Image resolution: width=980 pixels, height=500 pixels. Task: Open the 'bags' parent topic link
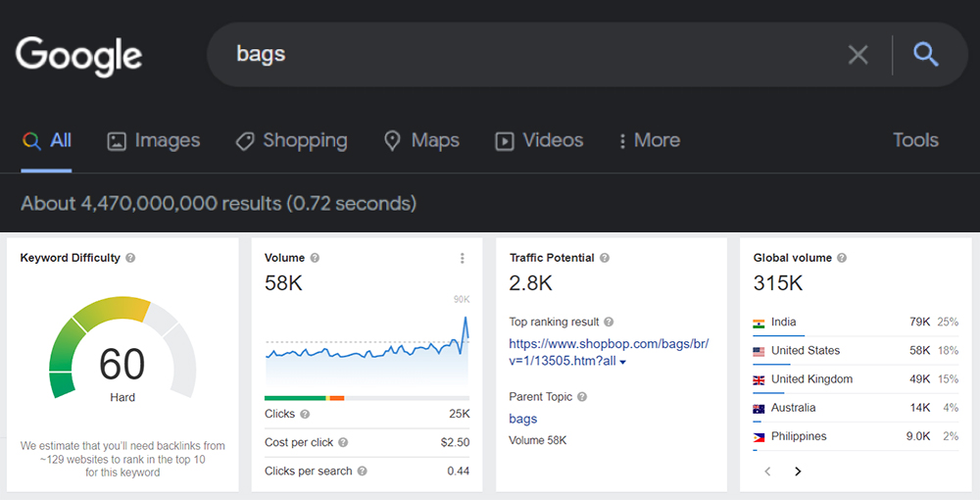[x=523, y=420]
